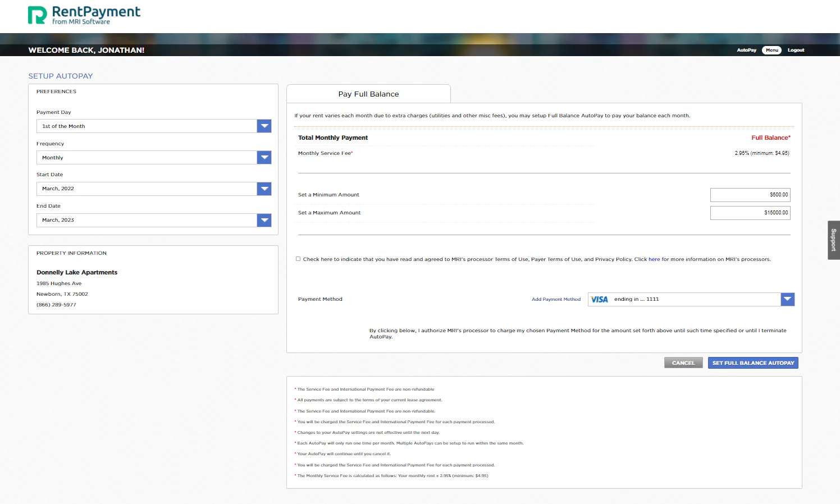Click the Cancel button
The height and width of the screenshot is (504, 840).
click(x=683, y=363)
